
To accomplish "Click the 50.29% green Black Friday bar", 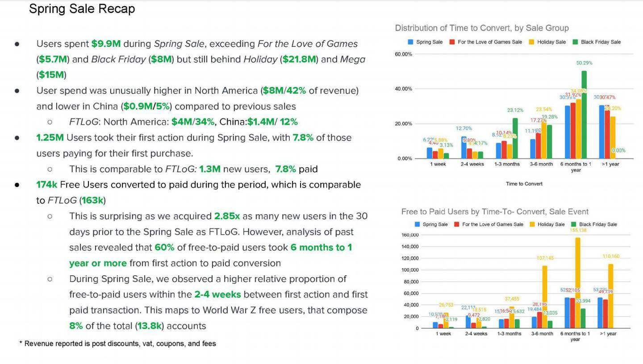I will 584,115.
